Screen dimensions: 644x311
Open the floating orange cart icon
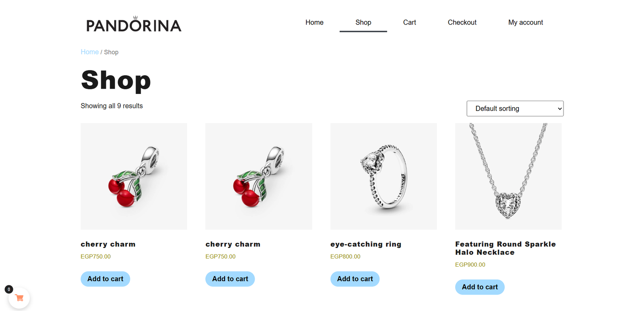click(x=19, y=298)
